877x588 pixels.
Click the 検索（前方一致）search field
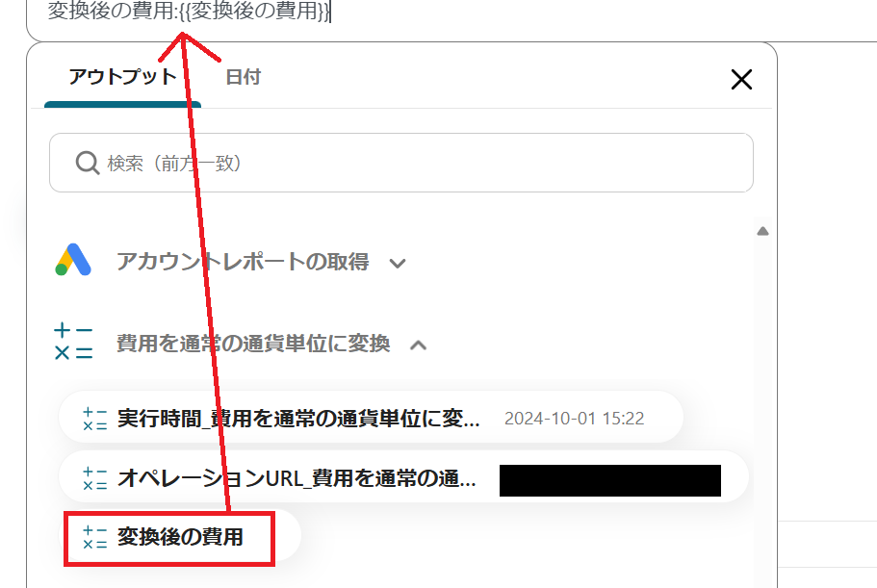401,163
